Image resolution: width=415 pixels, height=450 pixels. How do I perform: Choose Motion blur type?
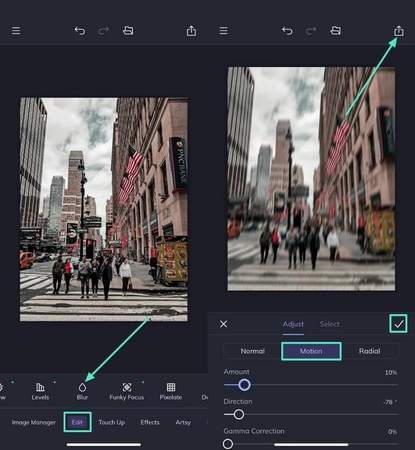pyautogui.click(x=311, y=351)
